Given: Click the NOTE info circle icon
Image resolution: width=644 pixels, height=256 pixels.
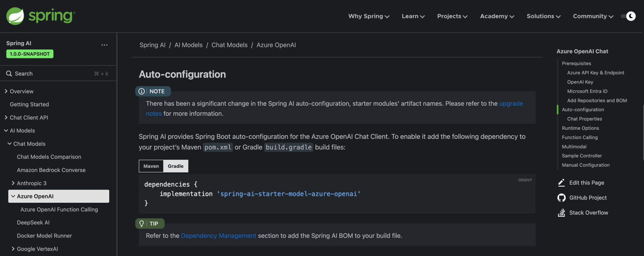Looking at the screenshot, I should tap(142, 91).
